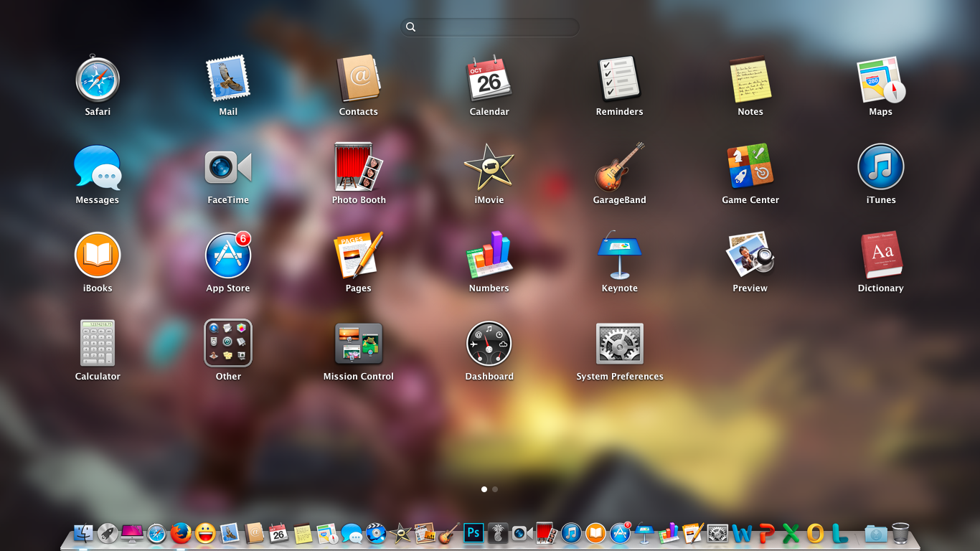The width and height of the screenshot is (980, 551).
Task: Launch Photoshop from the Dock
Action: pos(473,533)
